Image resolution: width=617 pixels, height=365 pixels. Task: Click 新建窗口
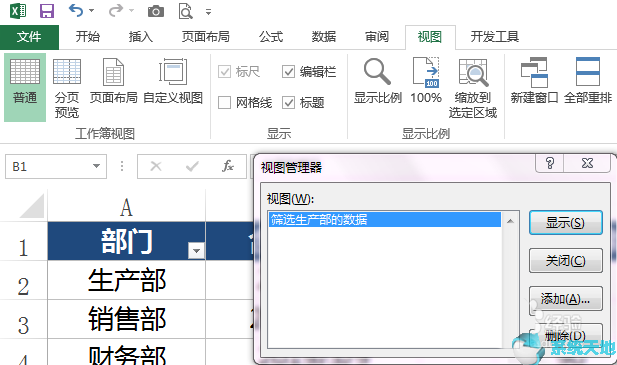534,81
